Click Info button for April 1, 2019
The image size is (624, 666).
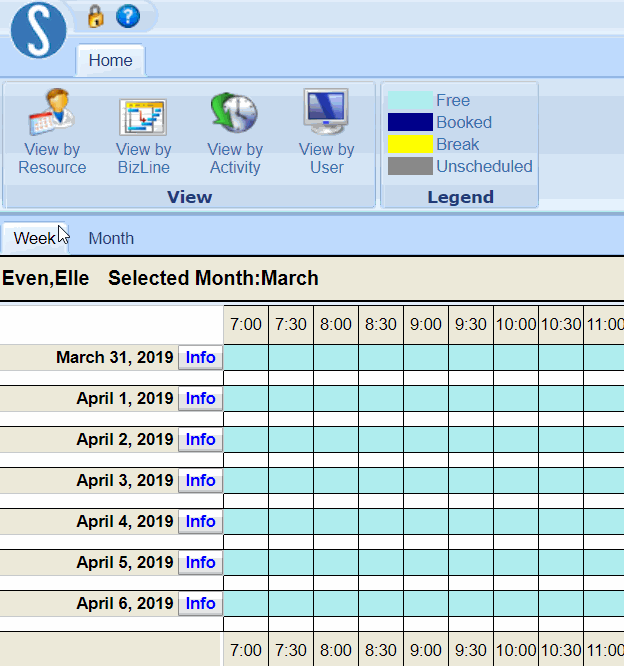point(200,398)
